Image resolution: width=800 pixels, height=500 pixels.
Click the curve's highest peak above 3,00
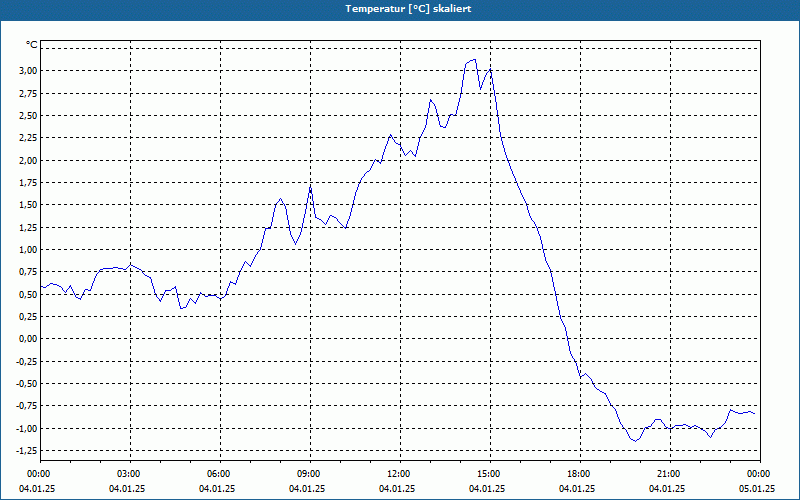tap(474, 60)
